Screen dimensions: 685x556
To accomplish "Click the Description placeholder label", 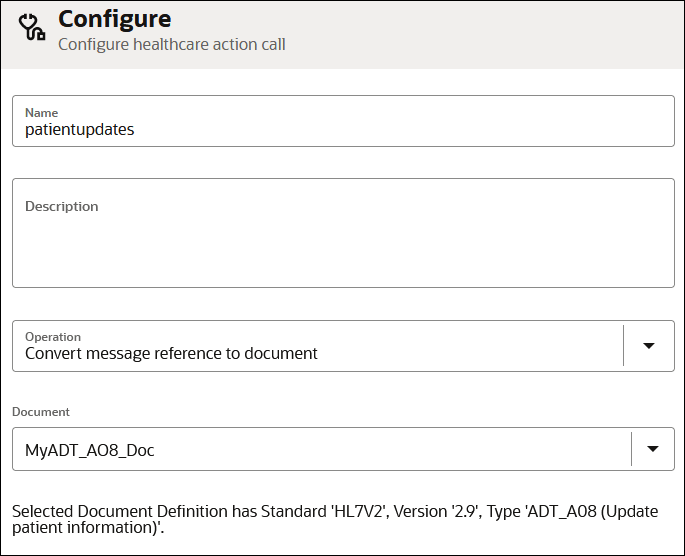I will [62, 206].
